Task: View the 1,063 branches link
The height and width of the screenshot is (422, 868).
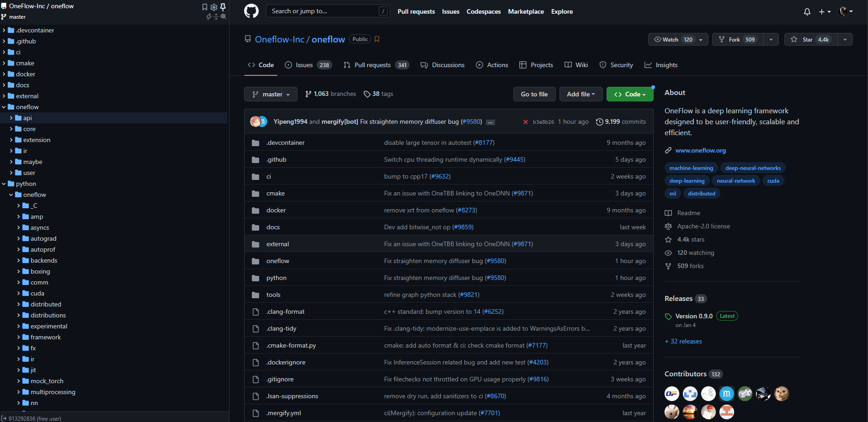Action: (x=330, y=94)
